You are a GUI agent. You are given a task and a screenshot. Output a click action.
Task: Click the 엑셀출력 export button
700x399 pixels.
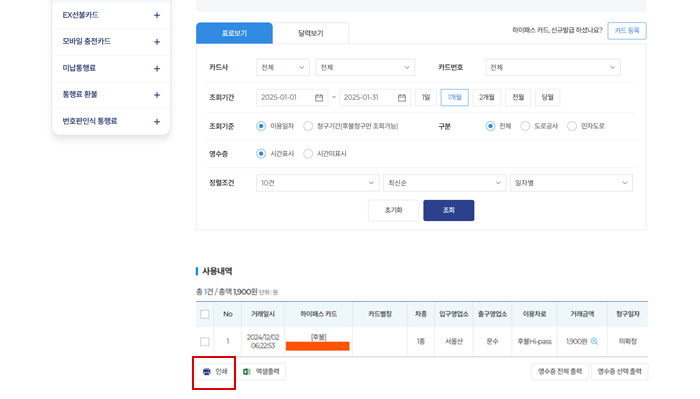tap(261, 372)
